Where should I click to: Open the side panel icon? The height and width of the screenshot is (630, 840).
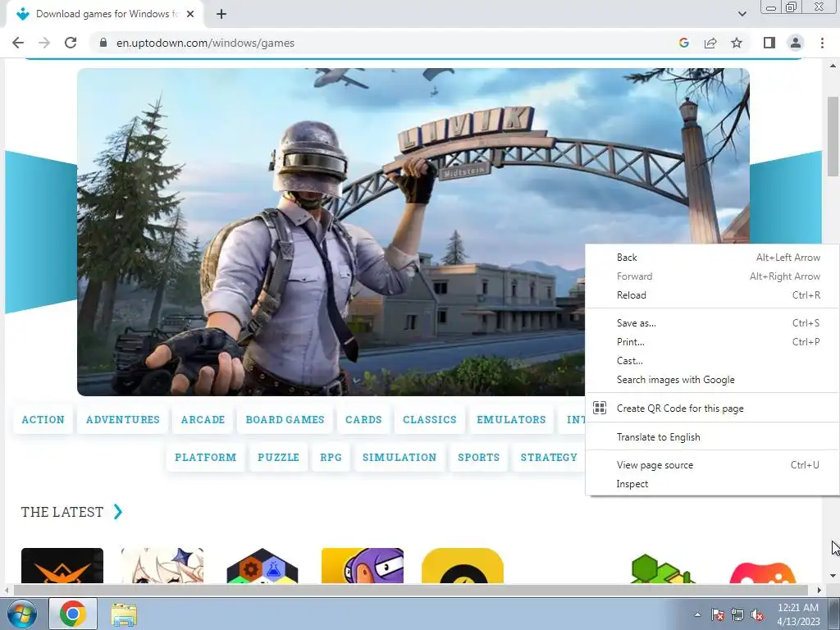[x=769, y=43]
